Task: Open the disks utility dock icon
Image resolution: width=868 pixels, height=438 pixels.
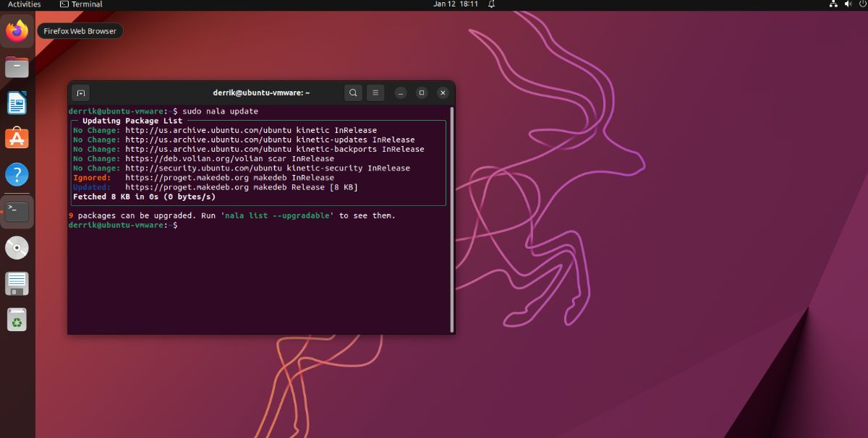Action: click(17, 283)
